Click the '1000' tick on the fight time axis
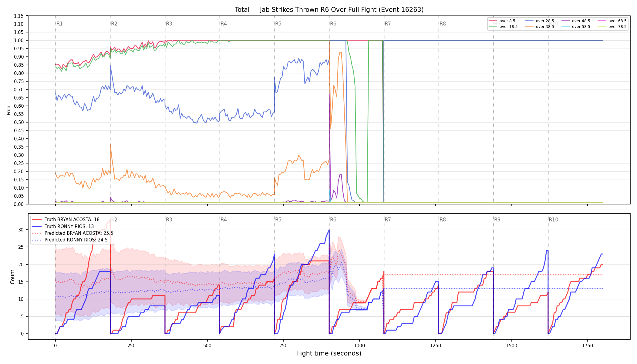 point(359,345)
